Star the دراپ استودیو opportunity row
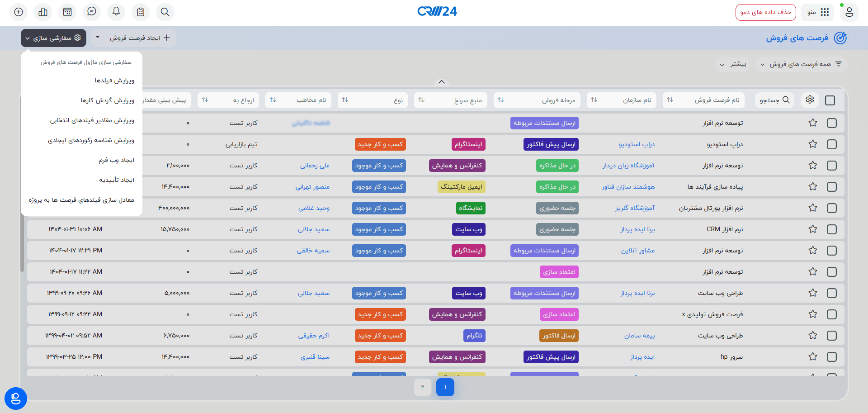The width and height of the screenshot is (868, 413). pyautogui.click(x=813, y=144)
